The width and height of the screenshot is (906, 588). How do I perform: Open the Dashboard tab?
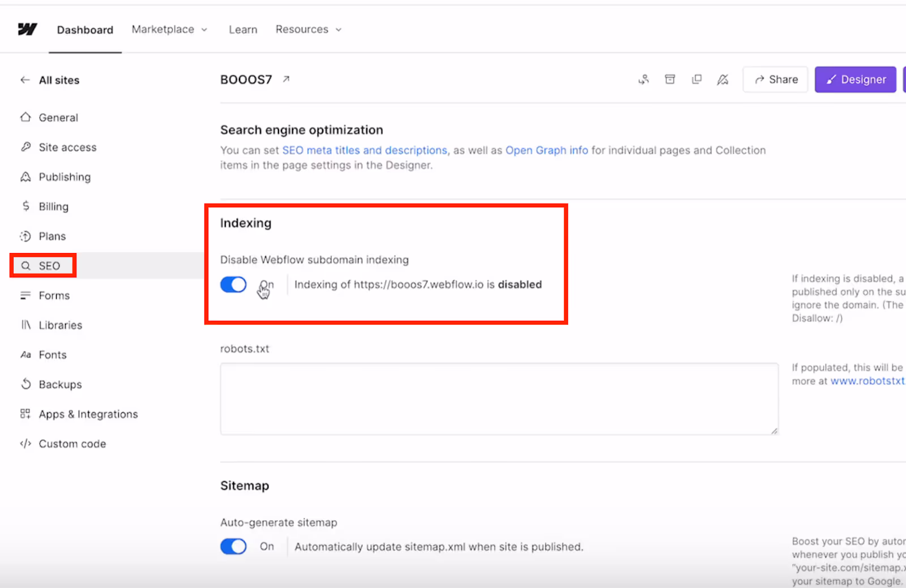(85, 29)
